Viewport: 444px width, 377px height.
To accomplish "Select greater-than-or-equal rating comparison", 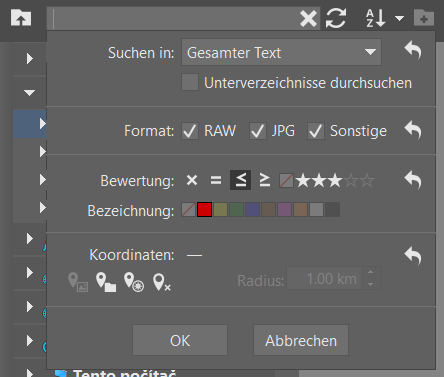I will [x=265, y=180].
